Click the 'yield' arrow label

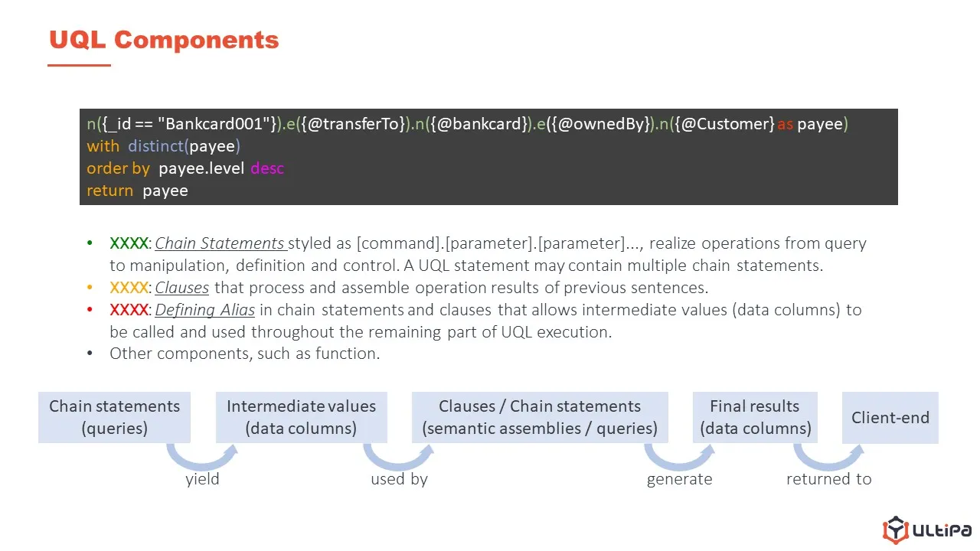coord(202,479)
